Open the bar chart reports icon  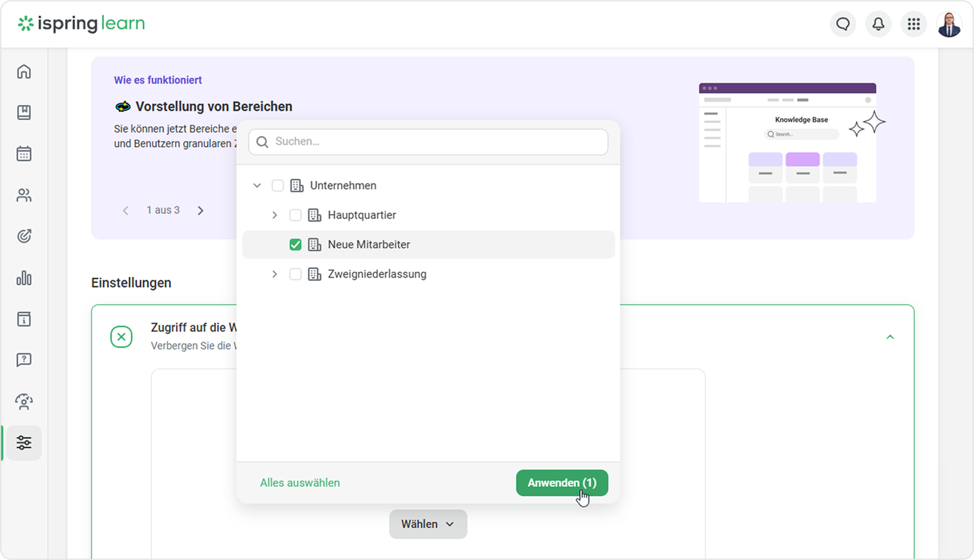24,278
